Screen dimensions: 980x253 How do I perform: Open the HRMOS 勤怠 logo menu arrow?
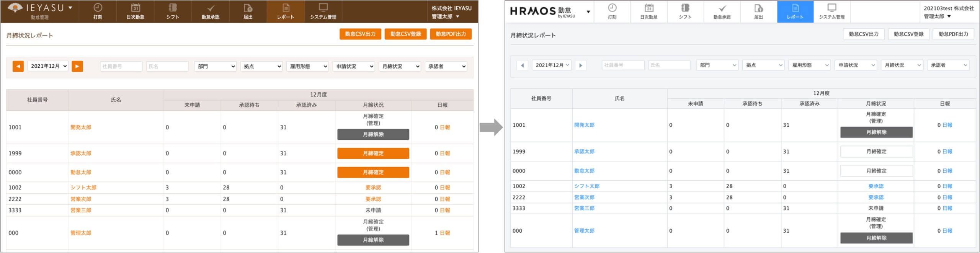[x=588, y=12]
